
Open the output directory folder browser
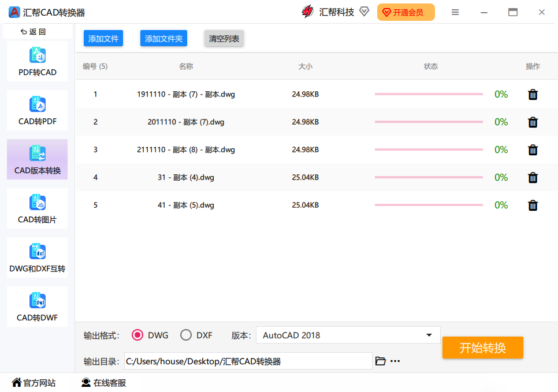point(380,360)
